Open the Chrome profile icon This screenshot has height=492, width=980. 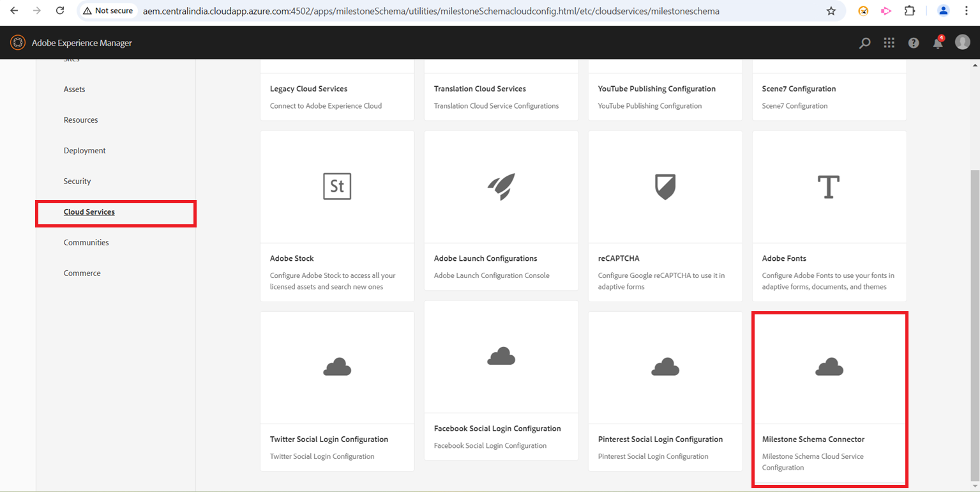(x=943, y=11)
